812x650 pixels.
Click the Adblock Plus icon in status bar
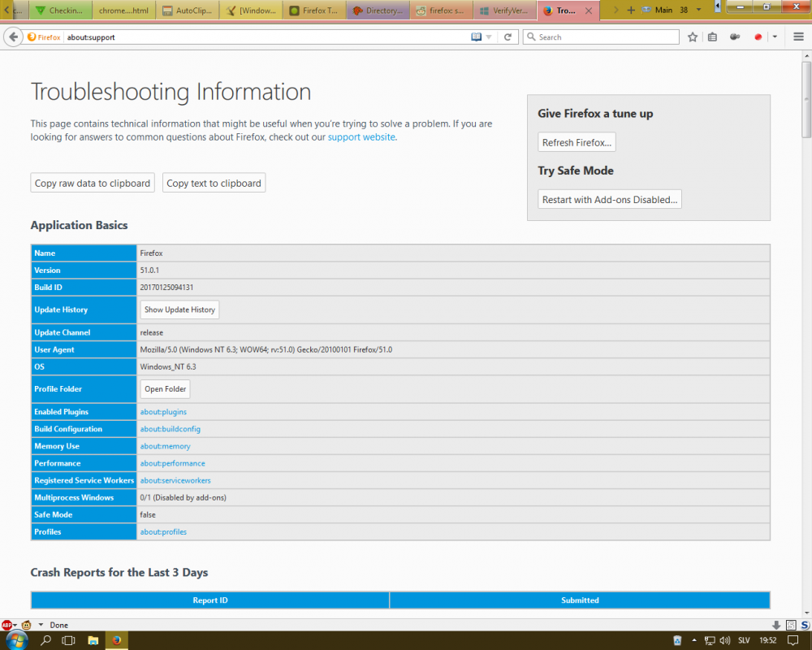pos(7,625)
